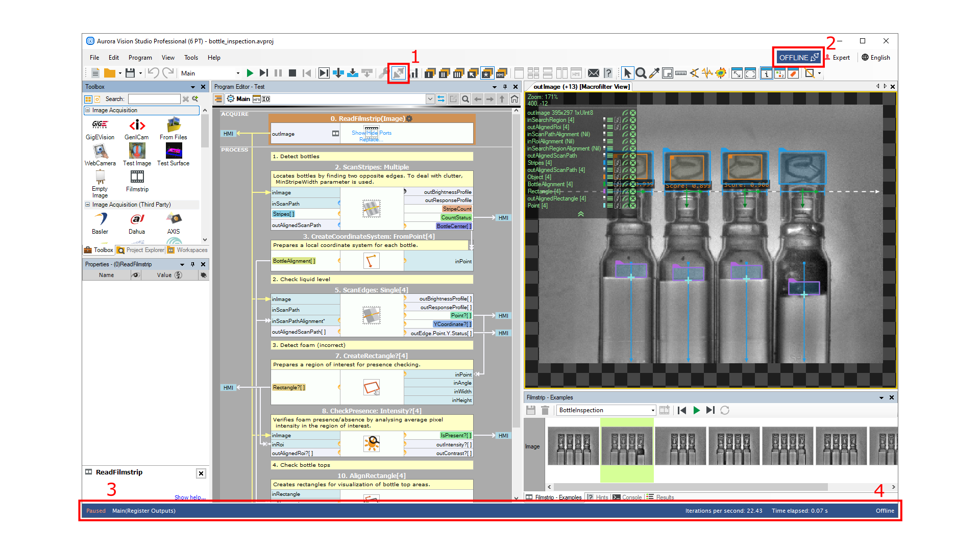Toggle the toolbox category grid view icon
The image size is (980, 551).
pyautogui.click(x=88, y=99)
